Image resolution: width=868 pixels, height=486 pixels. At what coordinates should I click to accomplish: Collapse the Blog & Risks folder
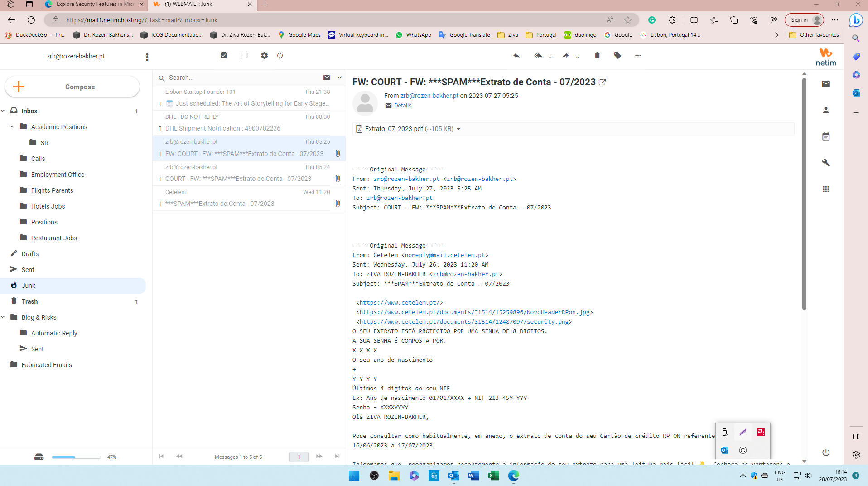pyautogui.click(x=3, y=317)
